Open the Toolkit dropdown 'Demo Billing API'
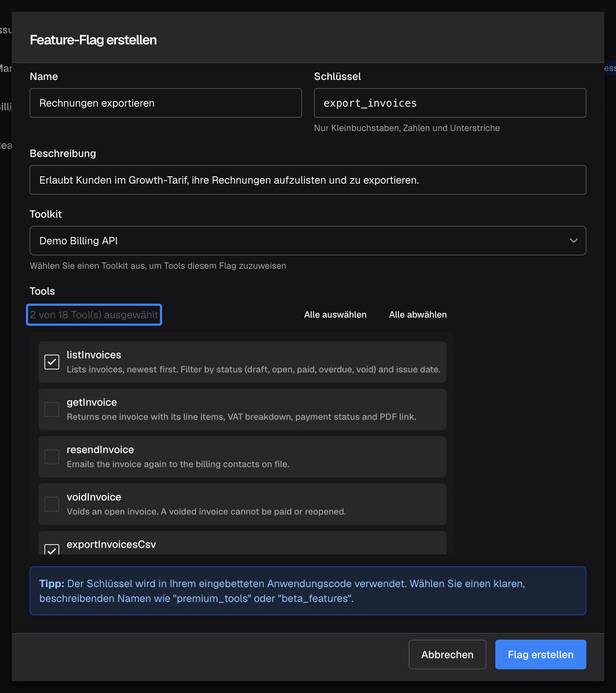The width and height of the screenshot is (616, 693). (308, 241)
